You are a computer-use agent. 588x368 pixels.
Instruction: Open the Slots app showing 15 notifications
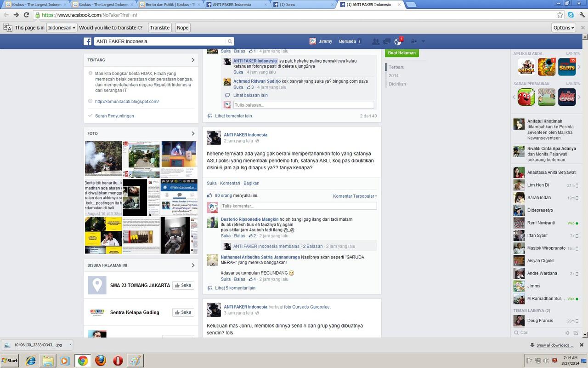point(566,66)
